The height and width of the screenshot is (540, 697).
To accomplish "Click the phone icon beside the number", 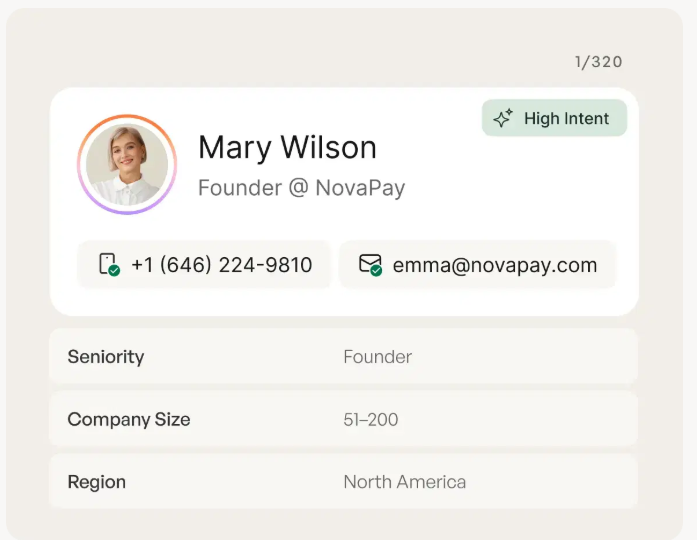I will (x=107, y=263).
